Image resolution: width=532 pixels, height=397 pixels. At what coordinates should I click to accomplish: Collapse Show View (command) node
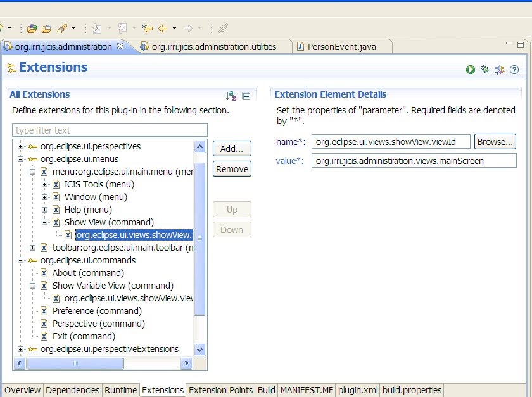44,223
